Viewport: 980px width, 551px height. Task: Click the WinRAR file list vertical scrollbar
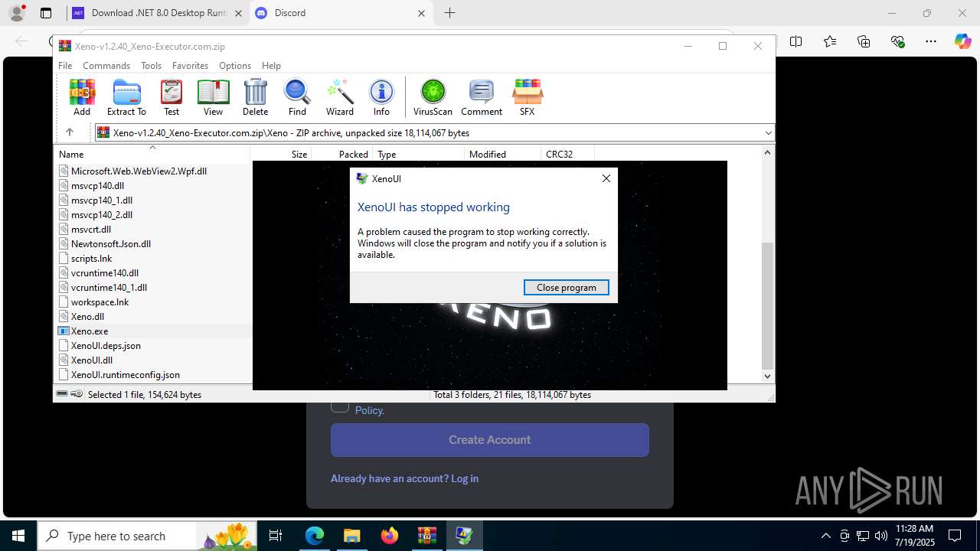pyautogui.click(x=768, y=305)
